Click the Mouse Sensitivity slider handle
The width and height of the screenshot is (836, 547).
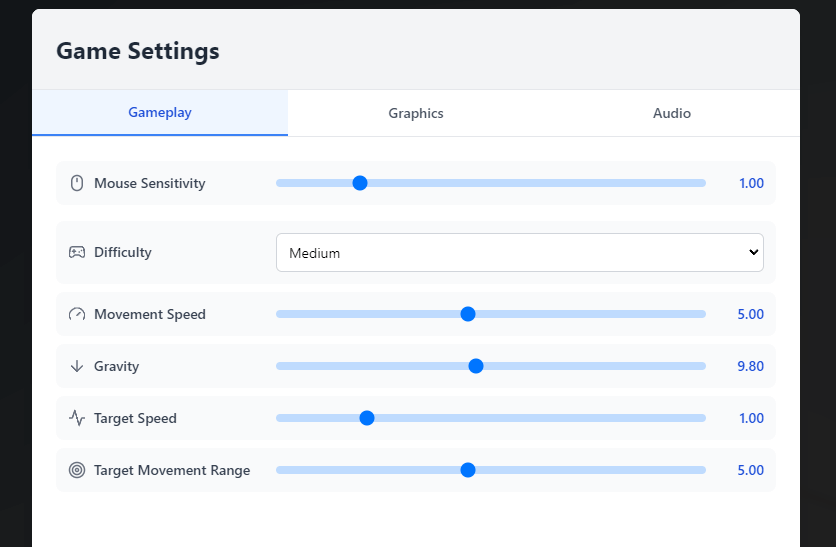[x=360, y=183]
